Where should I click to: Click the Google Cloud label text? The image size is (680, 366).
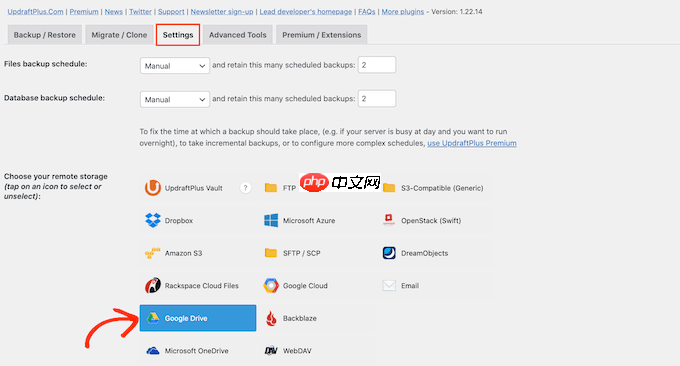[x=305, y=286]
